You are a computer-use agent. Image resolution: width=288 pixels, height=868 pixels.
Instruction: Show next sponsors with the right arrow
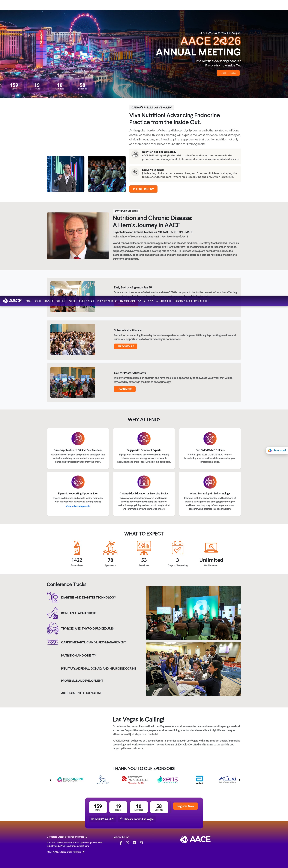tap(239, 780)
